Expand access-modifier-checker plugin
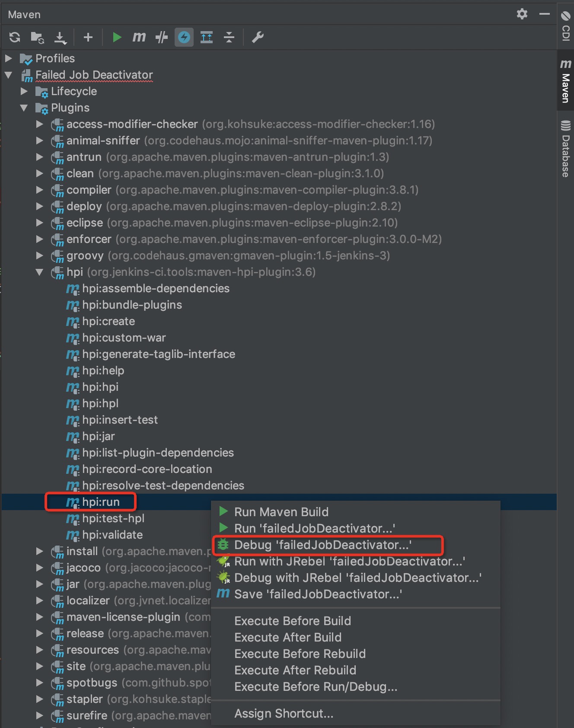This screenshot has height=728, width=574. (40, 124)
